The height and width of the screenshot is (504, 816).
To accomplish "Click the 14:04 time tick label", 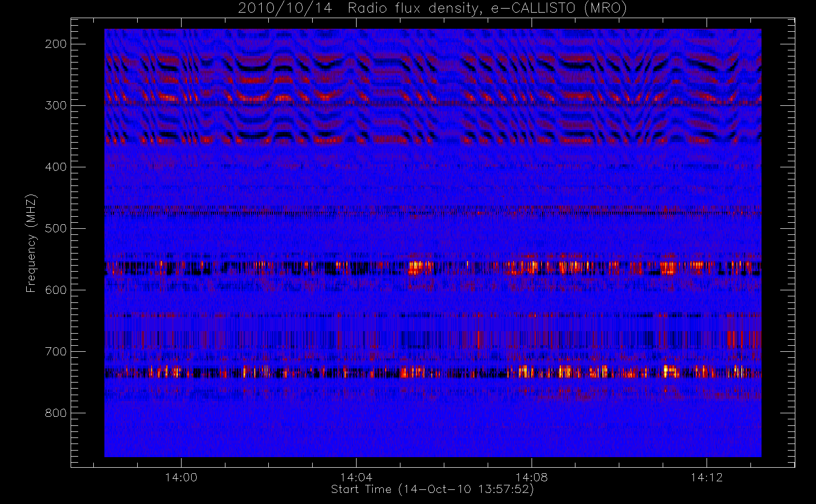I will [x=356, y=477].
